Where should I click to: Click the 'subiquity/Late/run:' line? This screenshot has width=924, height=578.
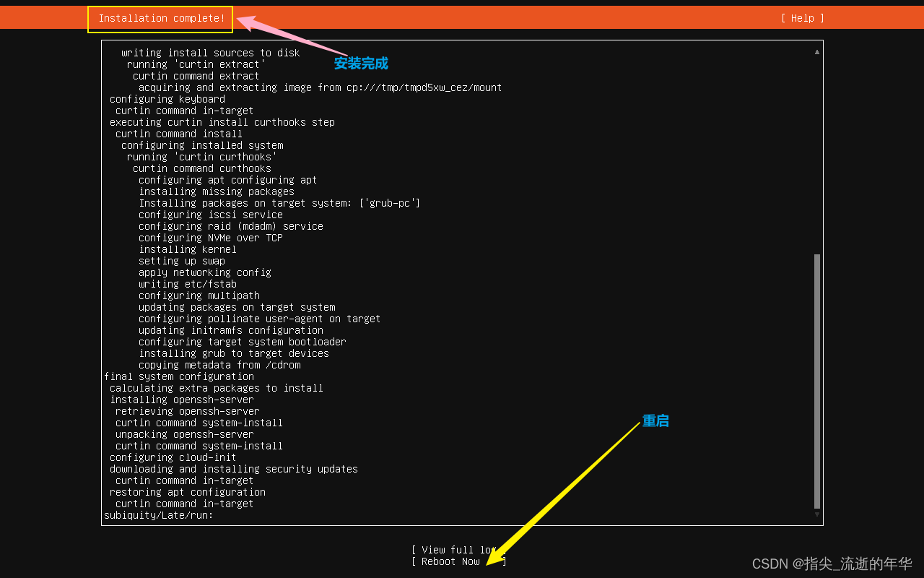pyautogui.click(x=158, y=515)
